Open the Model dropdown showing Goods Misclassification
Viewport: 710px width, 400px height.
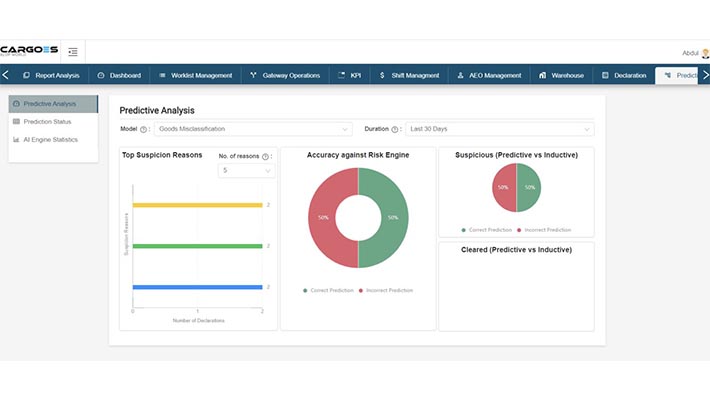pyautogui.click(x=254, y=129)
